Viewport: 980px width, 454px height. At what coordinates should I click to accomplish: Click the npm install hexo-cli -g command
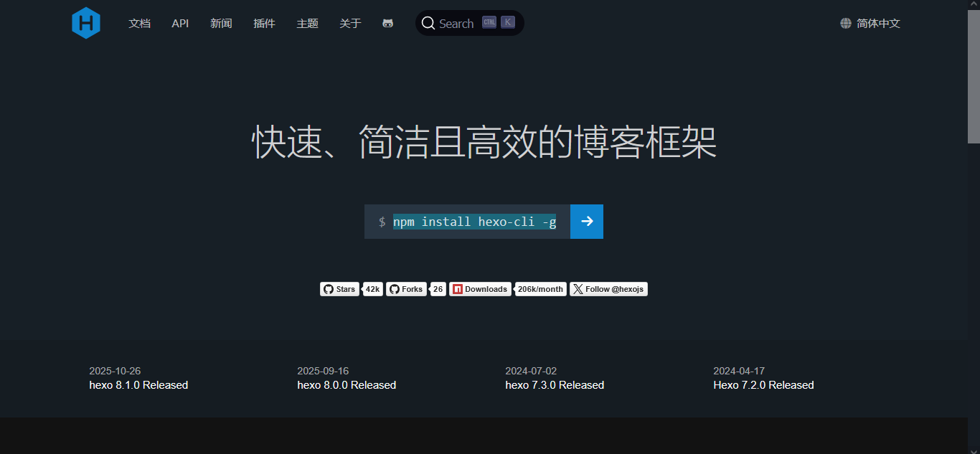point(474,222)
